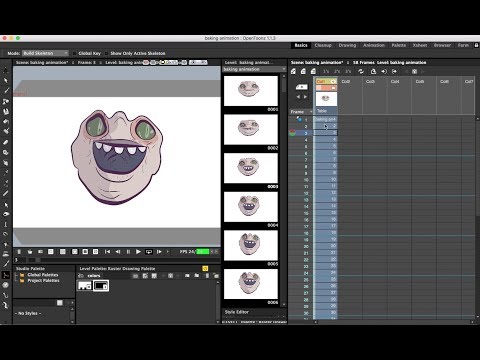Select the Cutter tool

[5, 265]
